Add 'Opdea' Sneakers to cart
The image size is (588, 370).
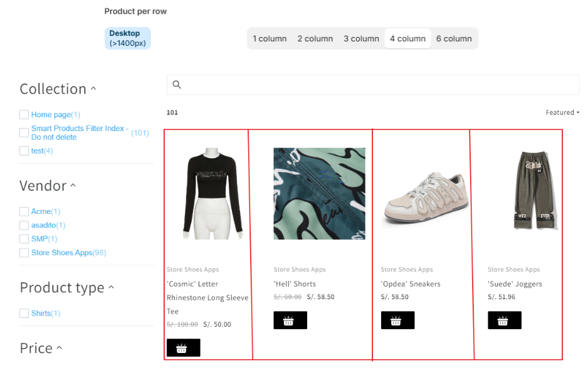click(397, 320)
